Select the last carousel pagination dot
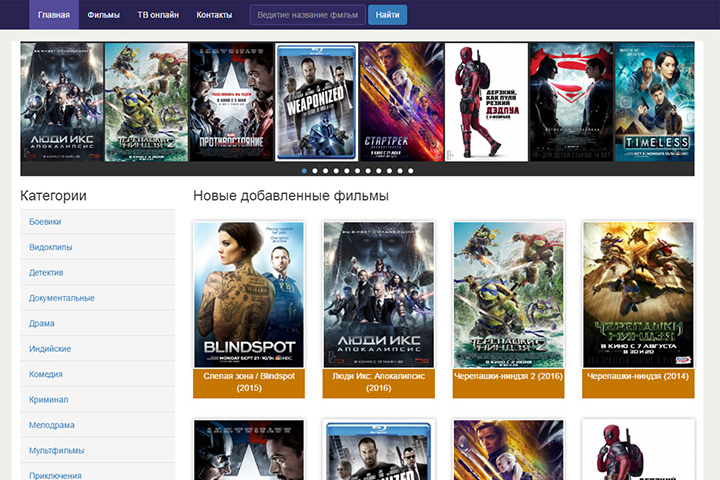The width and height of the screenshot is (720, 480). (x=411, y=171)
